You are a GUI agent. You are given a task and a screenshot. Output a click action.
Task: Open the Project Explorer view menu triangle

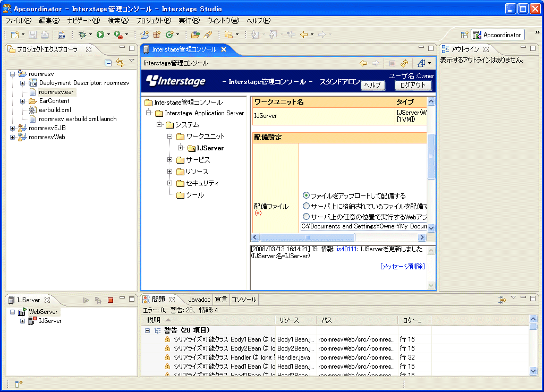point(132,61)
